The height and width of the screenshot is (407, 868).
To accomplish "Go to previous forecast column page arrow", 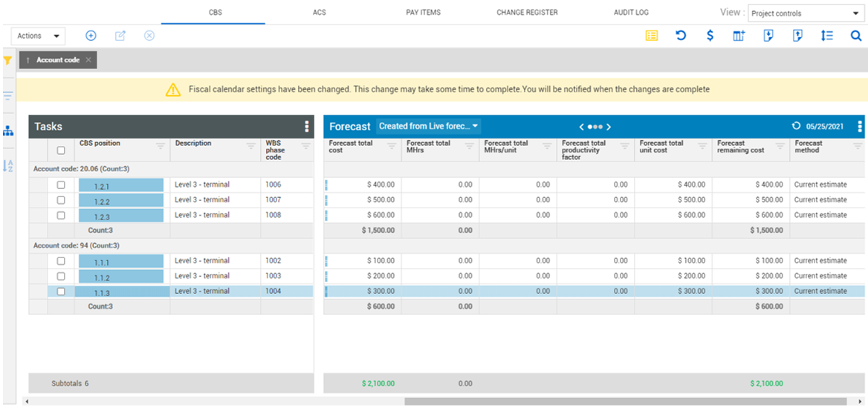I will coord(581,127).
